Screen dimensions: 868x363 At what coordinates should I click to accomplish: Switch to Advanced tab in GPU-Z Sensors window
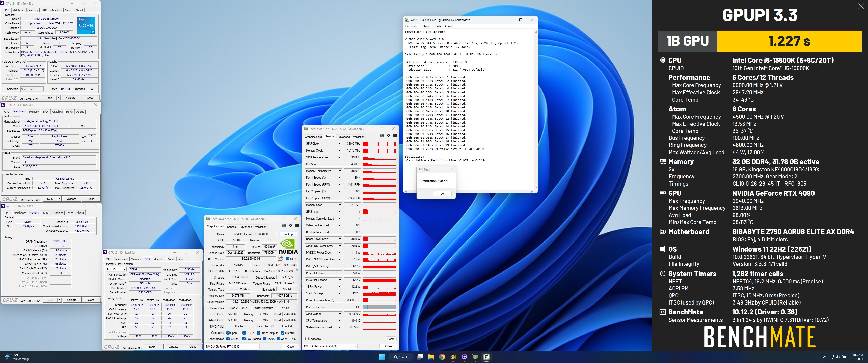(344, 137)
